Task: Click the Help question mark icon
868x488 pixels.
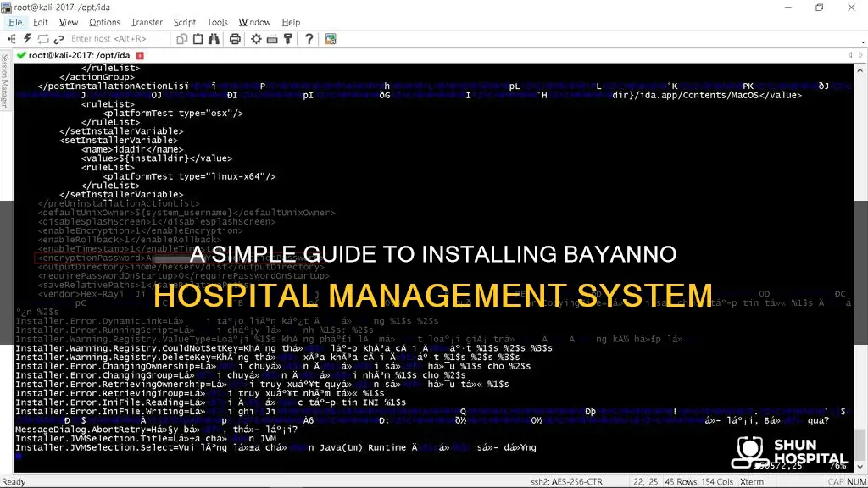Action: click(309, 39)
